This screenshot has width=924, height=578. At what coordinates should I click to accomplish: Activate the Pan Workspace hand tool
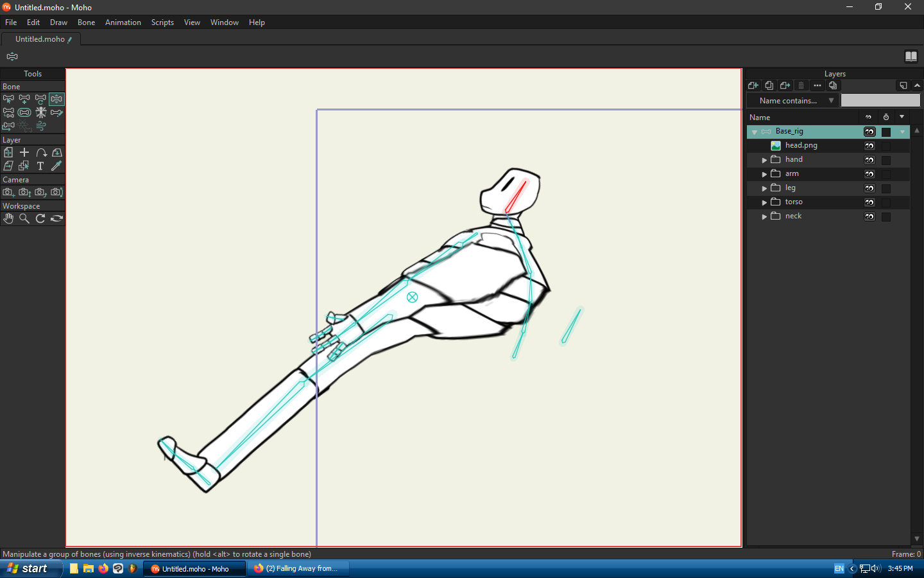point(8,218)
